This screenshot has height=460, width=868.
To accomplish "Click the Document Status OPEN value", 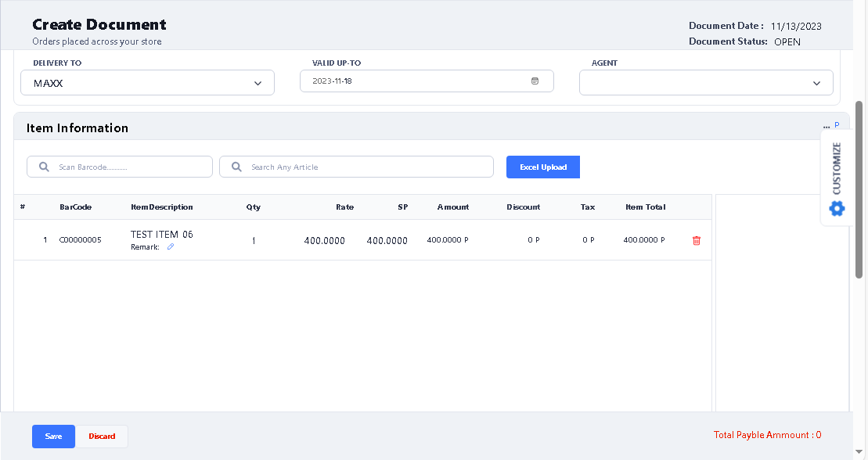I will click(x=787, y=41).
